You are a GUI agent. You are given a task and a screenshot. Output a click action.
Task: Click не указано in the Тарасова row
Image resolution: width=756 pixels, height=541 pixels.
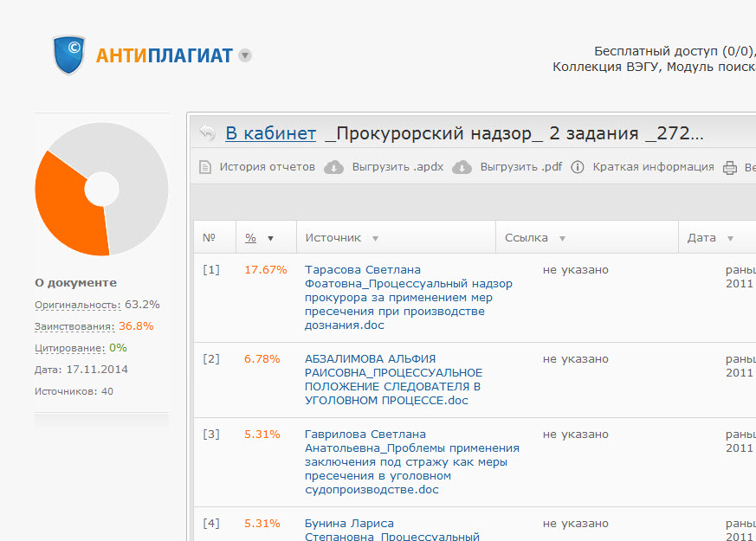click(x=576, y=270)
